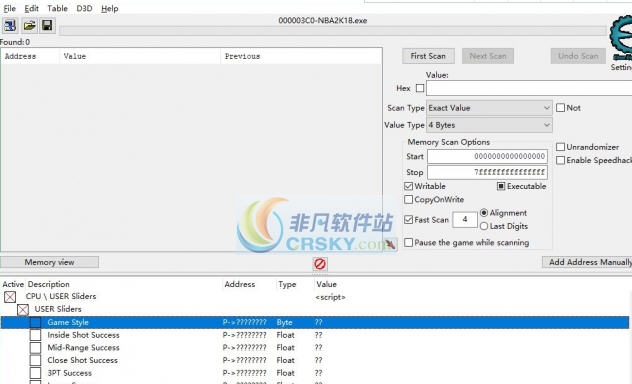This screenshot has width=632, height=384.
Task: Click the Description header in address table
Action: click(48, 284)
